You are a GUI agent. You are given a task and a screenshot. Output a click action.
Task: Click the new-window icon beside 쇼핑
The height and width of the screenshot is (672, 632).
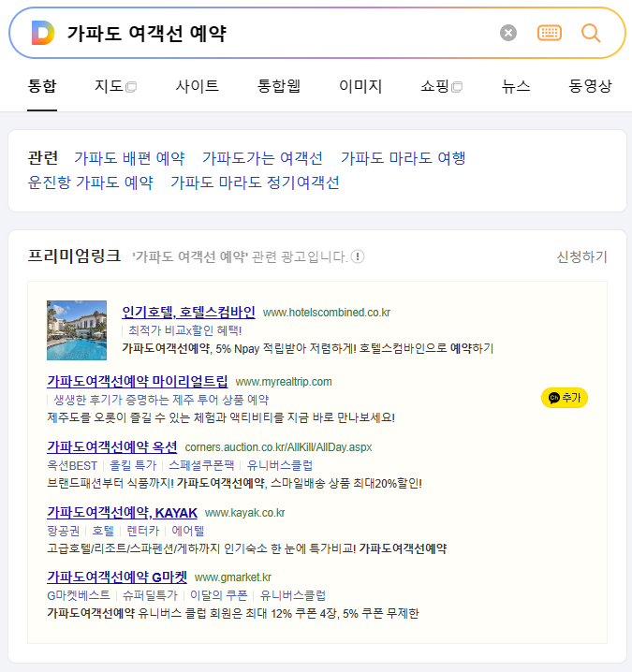[x=457, y=87]
